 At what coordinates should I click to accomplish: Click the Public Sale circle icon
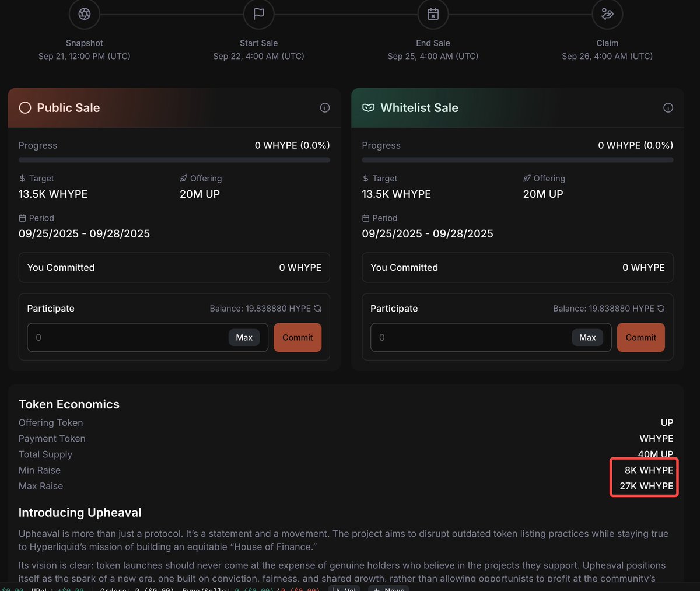(x=25, y=108)
